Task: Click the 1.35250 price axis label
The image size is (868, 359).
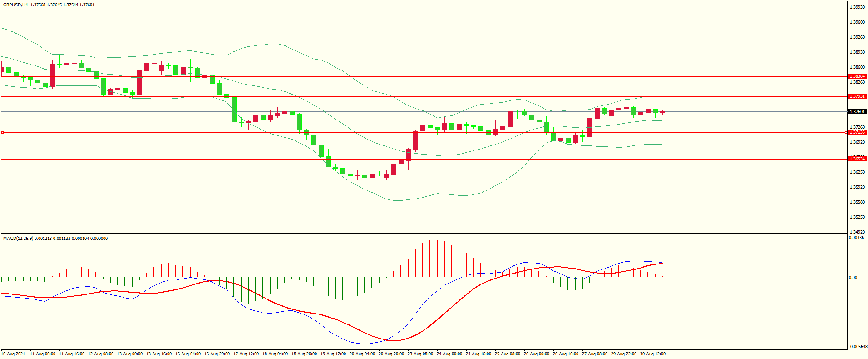Action: (x=857, y=217)
